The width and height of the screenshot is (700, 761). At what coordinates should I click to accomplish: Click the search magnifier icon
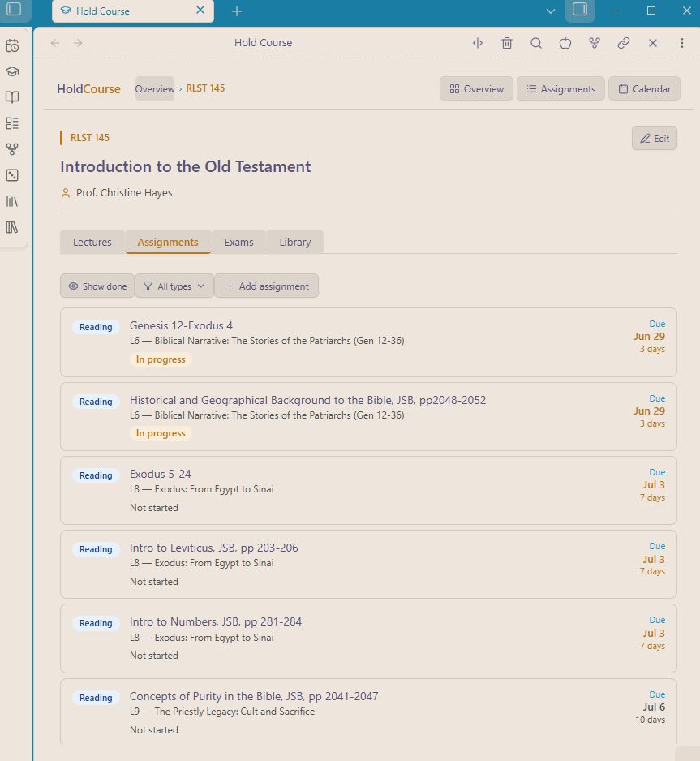click(536, 43)
